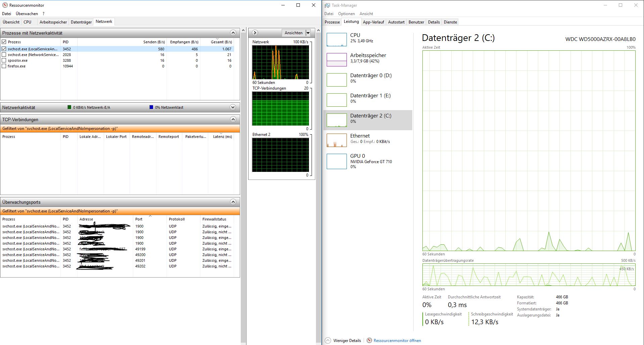Select the Netzwerk tab

tap(104, 21)
